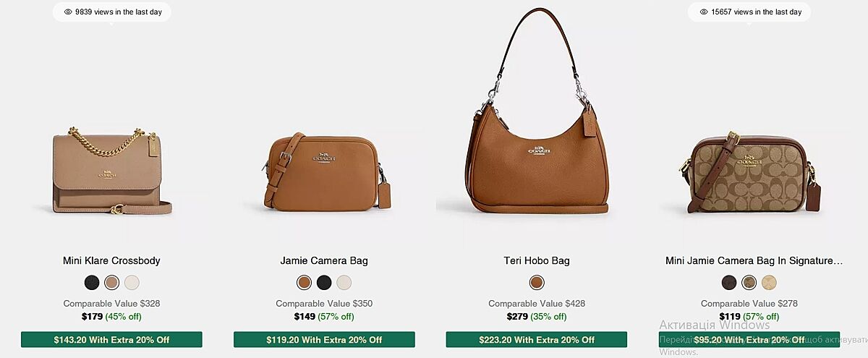
Task: Pick black swatch for Jamie Camera Bag
Action: click(x=324, y=283)
